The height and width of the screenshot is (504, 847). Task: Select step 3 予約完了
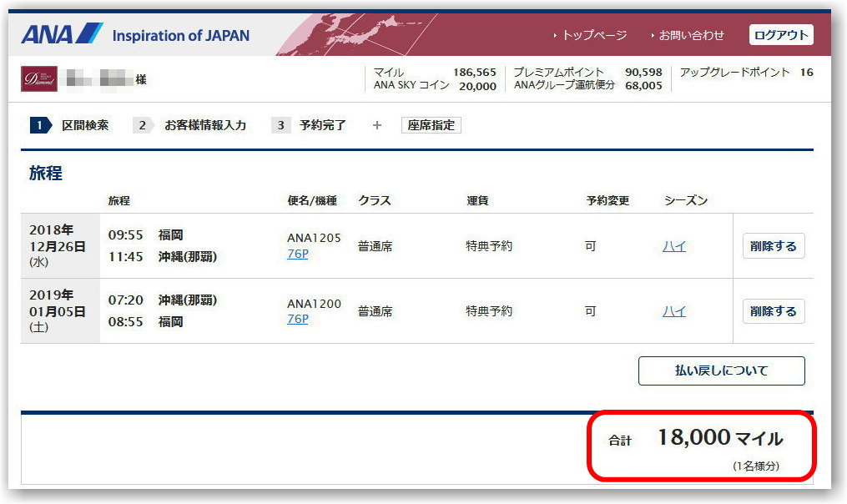(309, 125)
